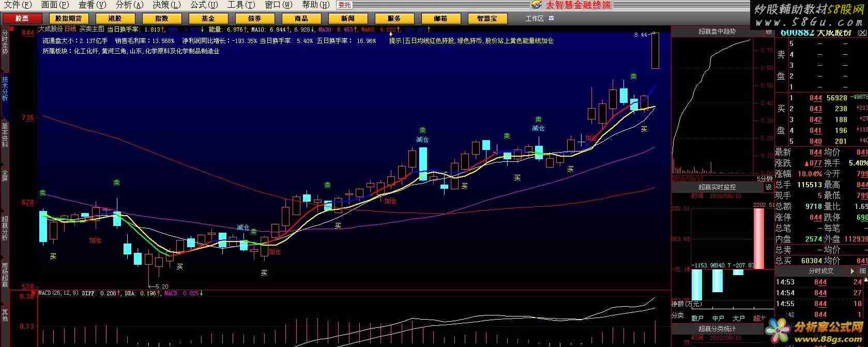Select the 指数 toolbar button

(161, 19)
